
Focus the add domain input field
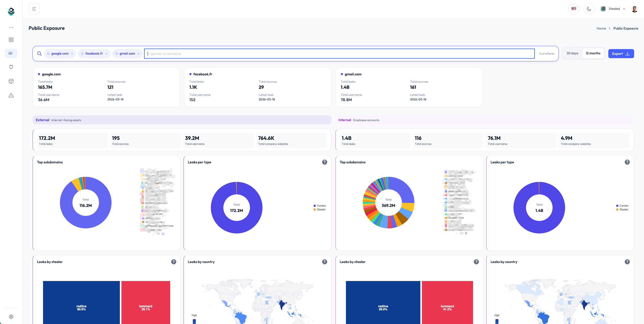[x=339, y=54]
